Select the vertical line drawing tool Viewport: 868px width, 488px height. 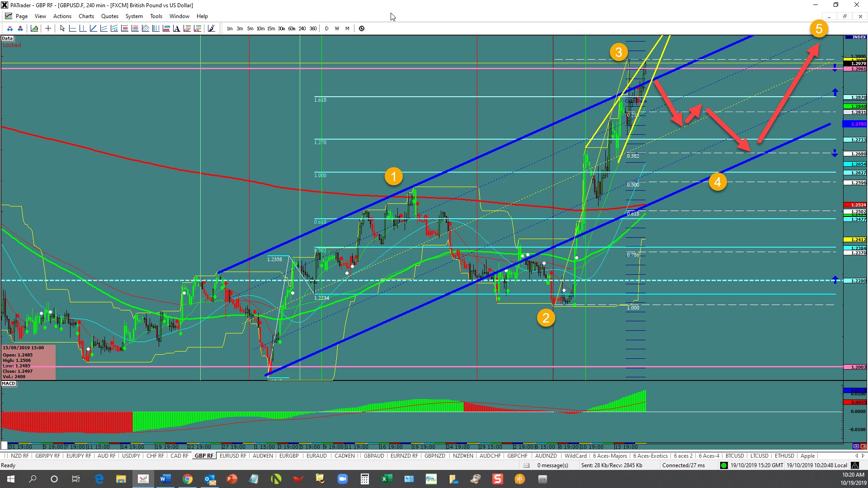pyautogui.click(x=83, y=28)
